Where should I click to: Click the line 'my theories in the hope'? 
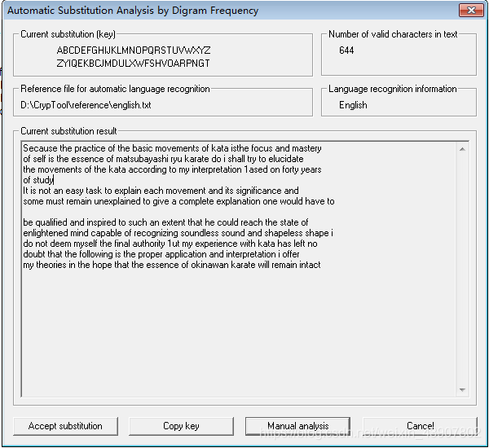click(172, 265)
